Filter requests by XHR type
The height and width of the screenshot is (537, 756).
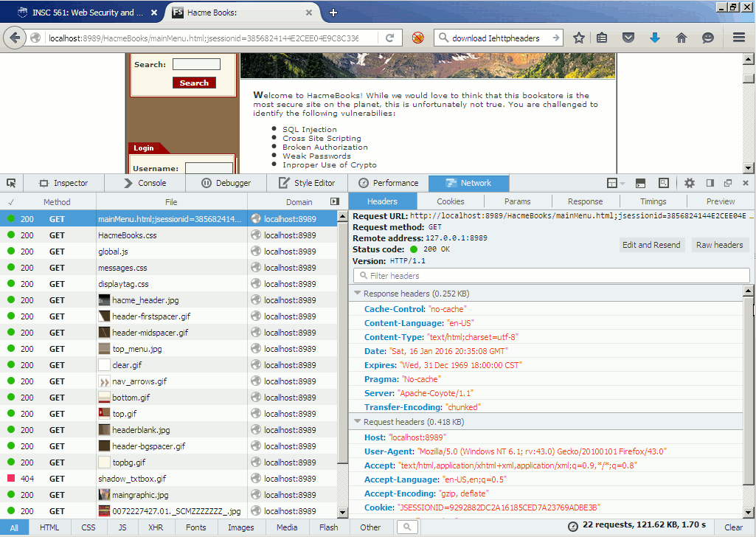click(156, 527)
